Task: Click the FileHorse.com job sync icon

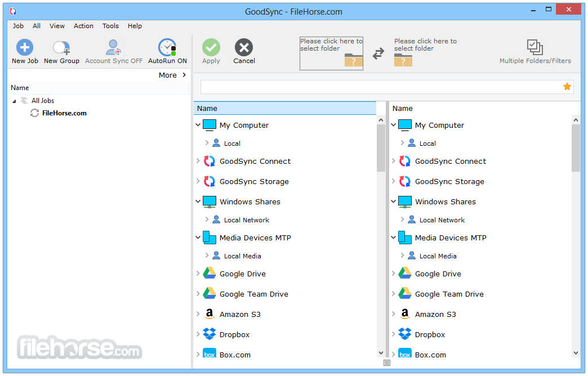Action: click(x=34, y=113)
